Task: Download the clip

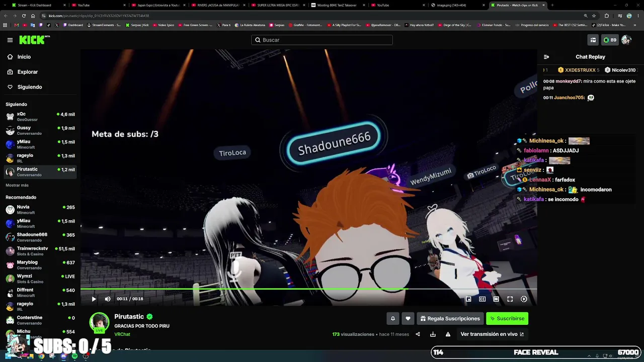Action: (x=433, y=334)
